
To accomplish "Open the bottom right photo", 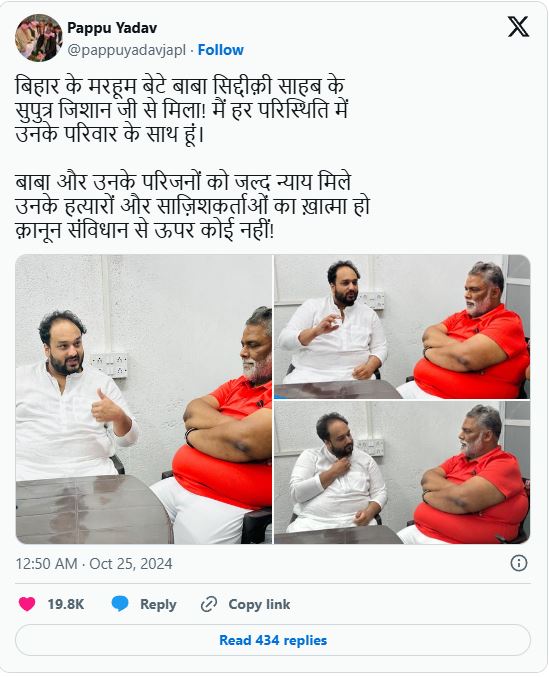I will (x=402, y=472).
